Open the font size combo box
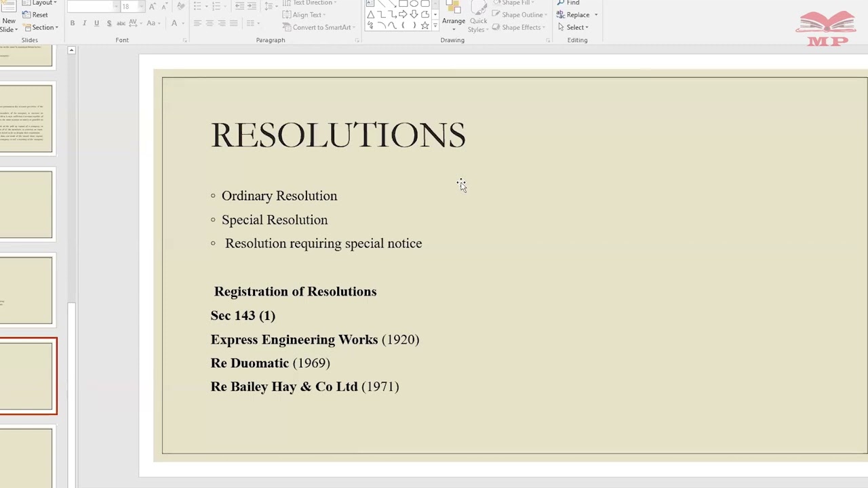 pyautogui.click(x=133, y=6)
